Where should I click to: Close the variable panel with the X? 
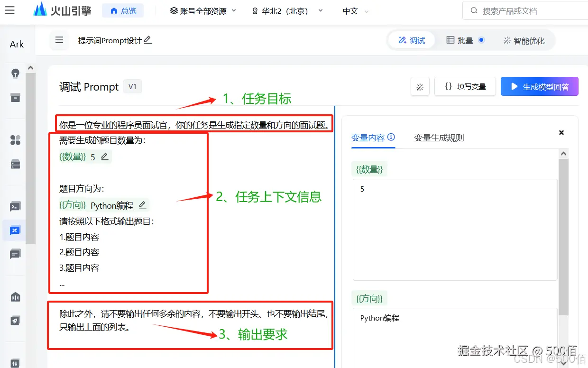pyautogui.click(x=561, y=132)
